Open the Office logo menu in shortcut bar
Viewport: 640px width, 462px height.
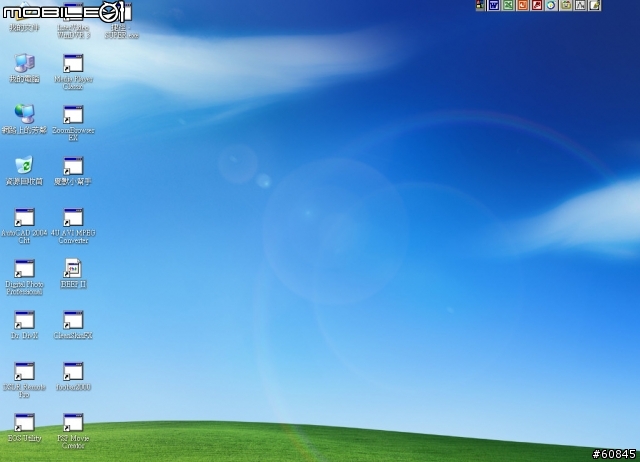480,5
